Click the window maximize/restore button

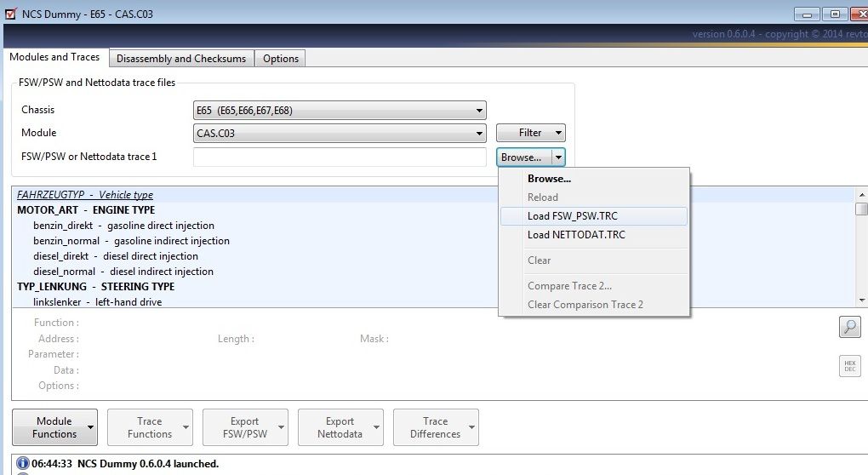[835, 14]
